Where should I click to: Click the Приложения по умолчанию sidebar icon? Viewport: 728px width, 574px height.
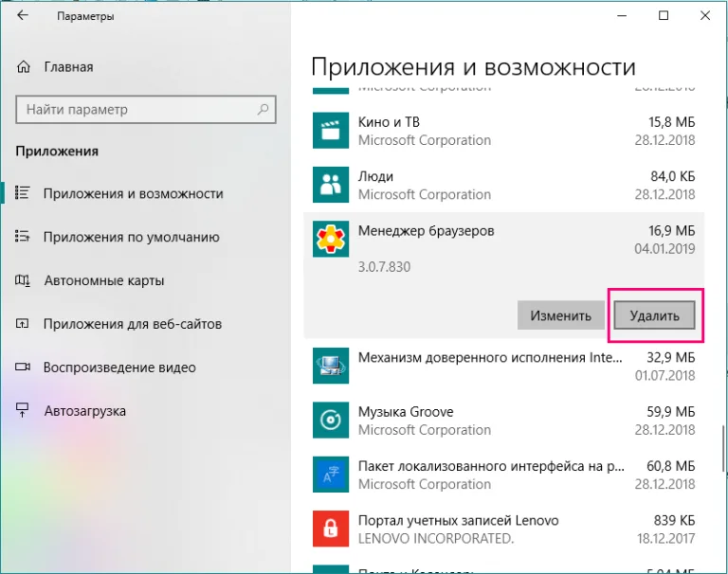tap(23, 237)
